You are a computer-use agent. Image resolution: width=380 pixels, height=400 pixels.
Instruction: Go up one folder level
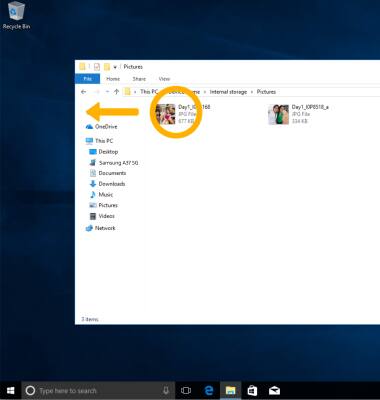116,92
